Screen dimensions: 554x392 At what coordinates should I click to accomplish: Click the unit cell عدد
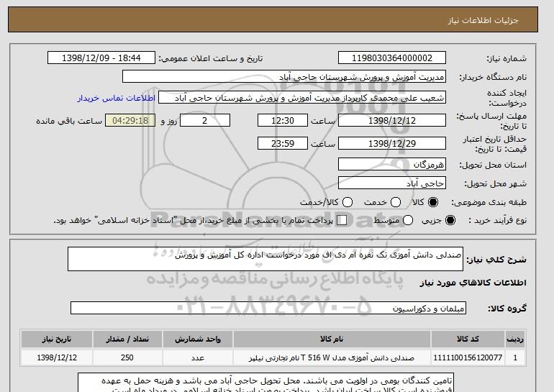pyautogui.click(x=198, y=357)
